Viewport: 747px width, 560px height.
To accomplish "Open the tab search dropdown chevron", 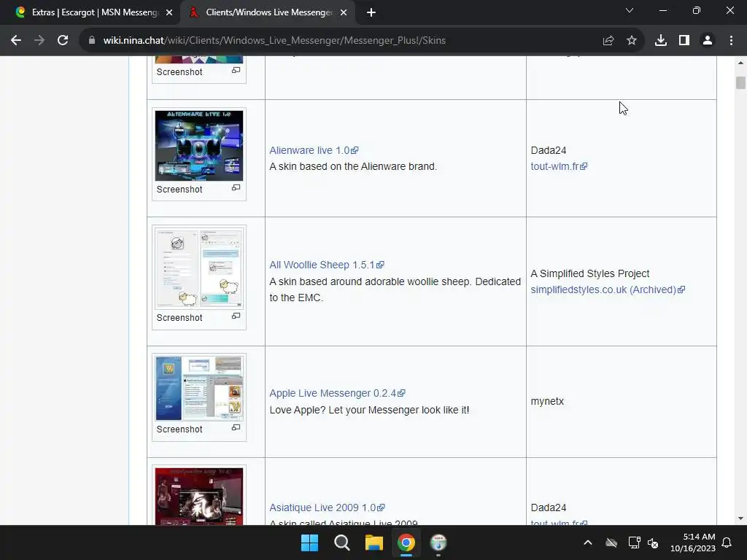I will [x=630, y=10].
